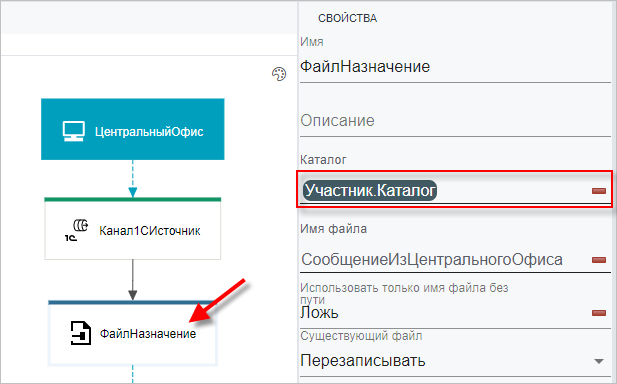Click the Имя field with ФайлНазначение

click(x=455, y=67)
